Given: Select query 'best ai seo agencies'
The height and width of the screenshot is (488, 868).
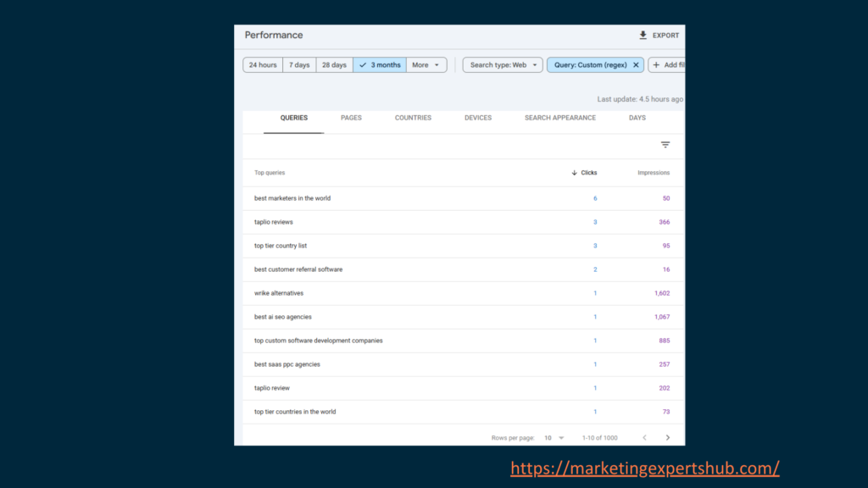Looking at the screenshot, I should (x=283, y=317).
